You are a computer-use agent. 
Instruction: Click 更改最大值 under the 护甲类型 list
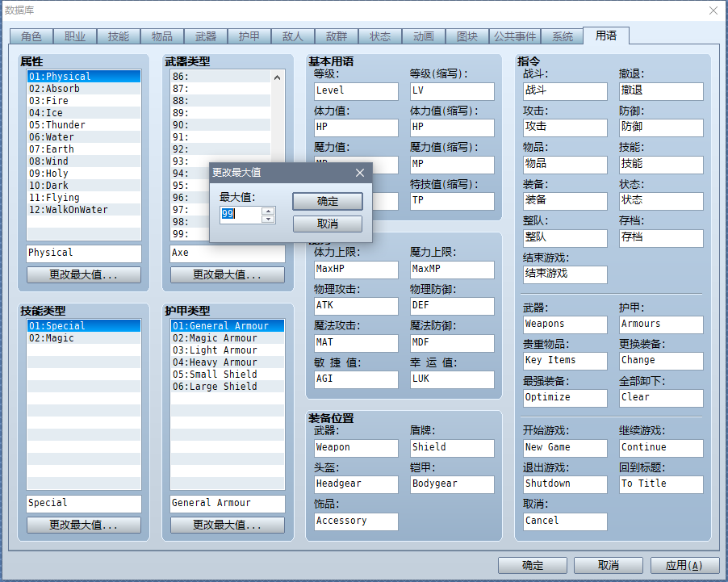click(227, 525)
